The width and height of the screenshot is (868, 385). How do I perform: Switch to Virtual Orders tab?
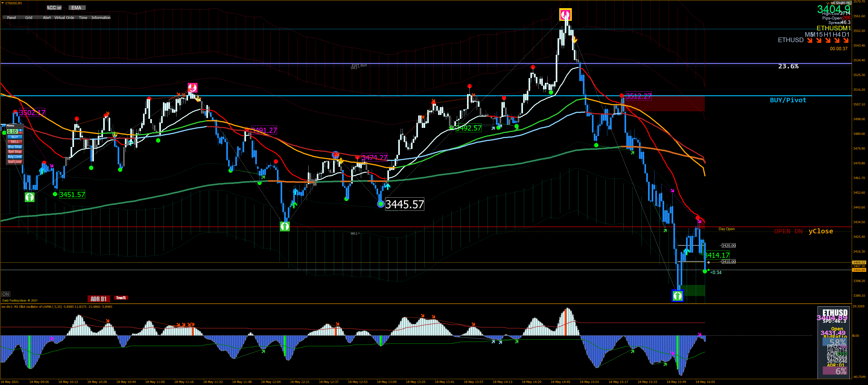[64, 18]
